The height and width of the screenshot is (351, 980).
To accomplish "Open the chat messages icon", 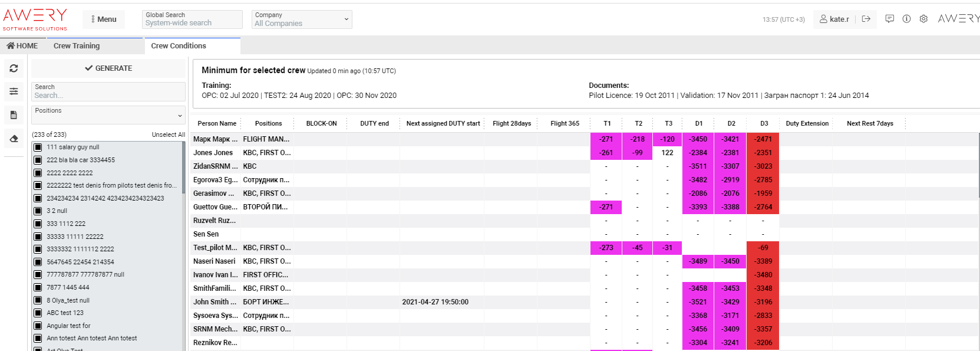I will (x=889, y=19).
